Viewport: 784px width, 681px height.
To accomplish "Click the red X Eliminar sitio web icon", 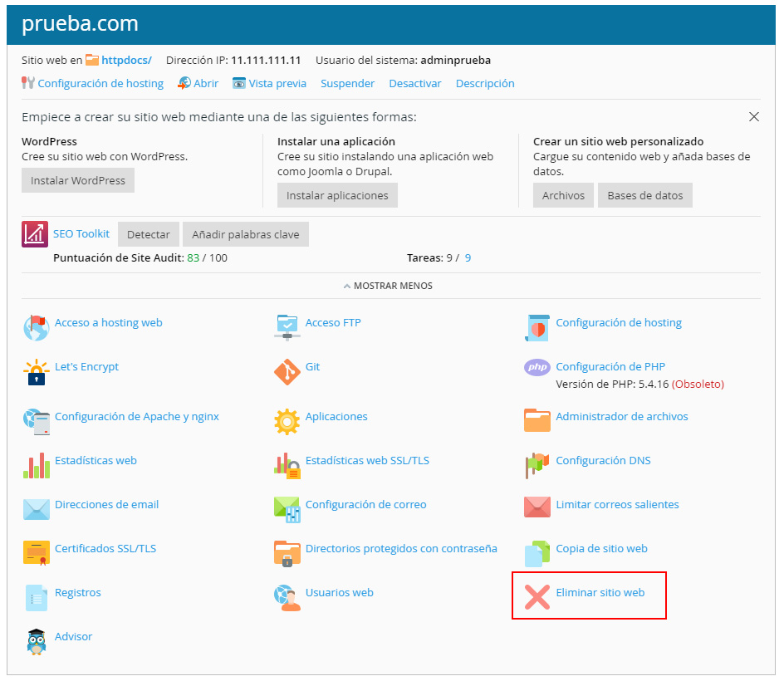I will coord(537,597).
